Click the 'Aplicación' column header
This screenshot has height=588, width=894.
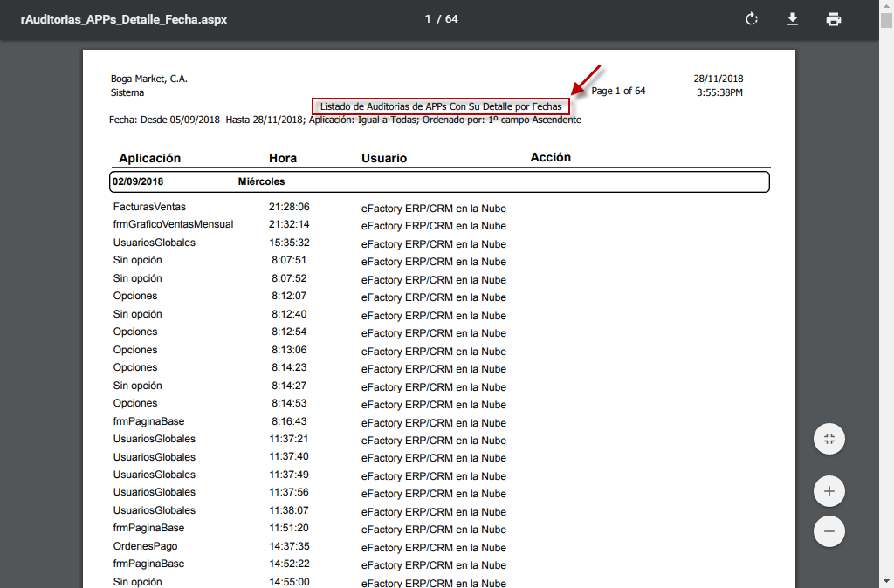tap(149, 158)
